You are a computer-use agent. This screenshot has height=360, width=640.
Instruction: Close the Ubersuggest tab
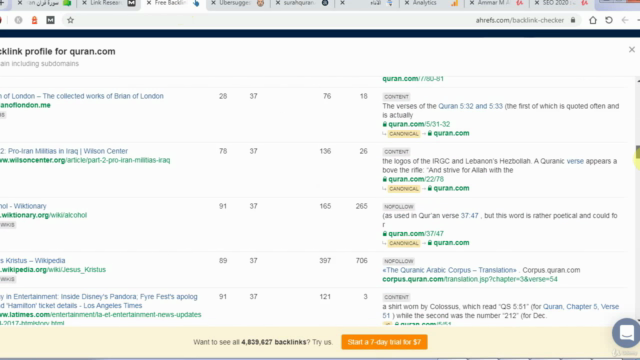click(213, 3)
